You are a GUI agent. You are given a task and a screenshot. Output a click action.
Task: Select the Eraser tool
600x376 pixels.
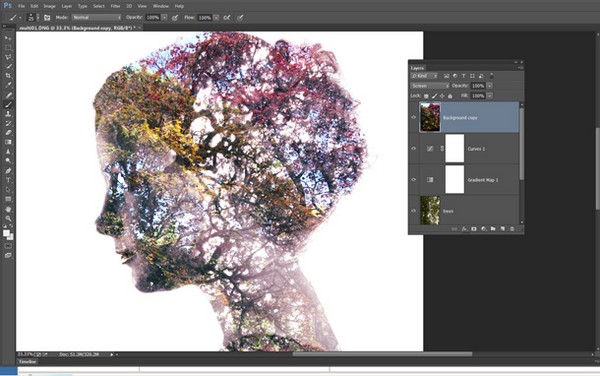click(8, 133)
